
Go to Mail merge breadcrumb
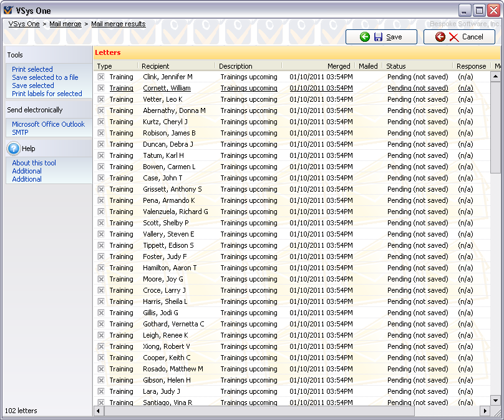(65, 24)
